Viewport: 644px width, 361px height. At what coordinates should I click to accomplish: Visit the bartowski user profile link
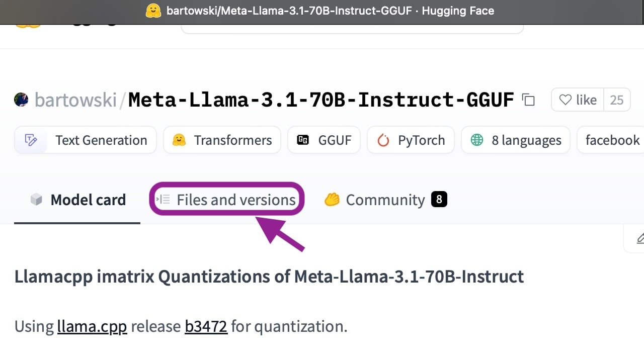pyautogui.click(x=75, y=100)
